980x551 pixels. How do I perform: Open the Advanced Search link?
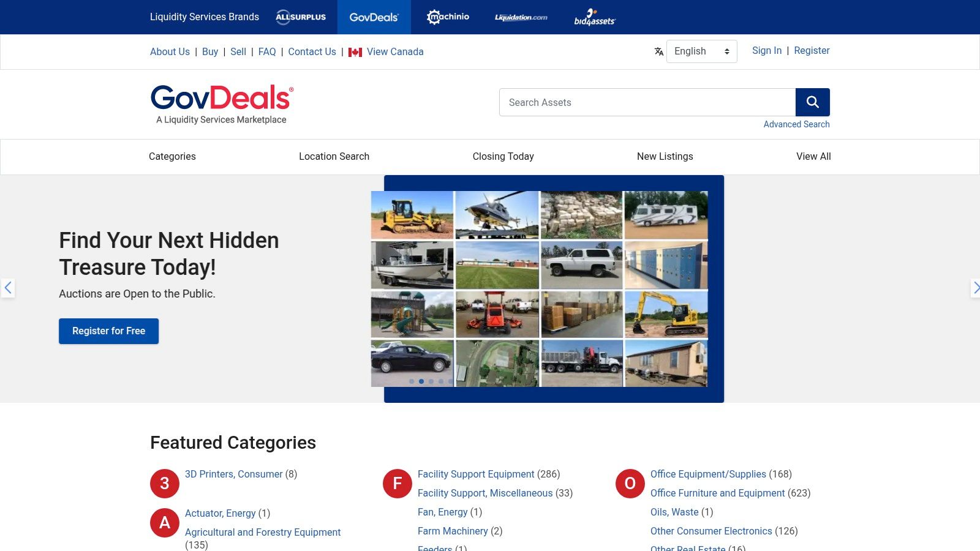click(x=796, y=124)
